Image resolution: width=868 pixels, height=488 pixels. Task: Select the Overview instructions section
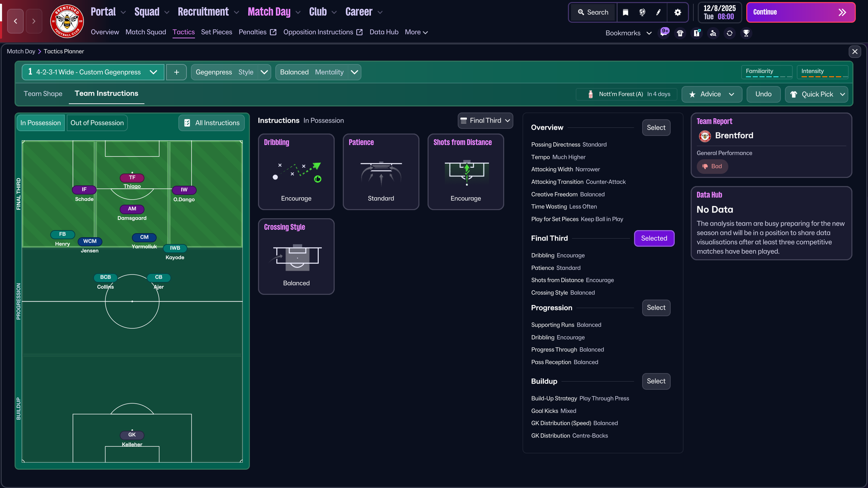(656, 127)
